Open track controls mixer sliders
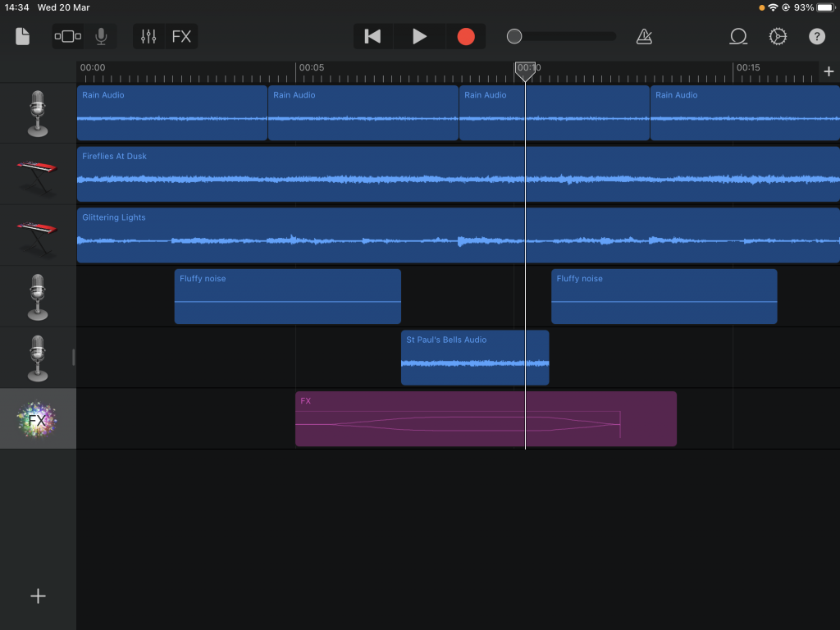Viewport: 840px width, 630px height. pyautogui.click(x=148, y=36)
